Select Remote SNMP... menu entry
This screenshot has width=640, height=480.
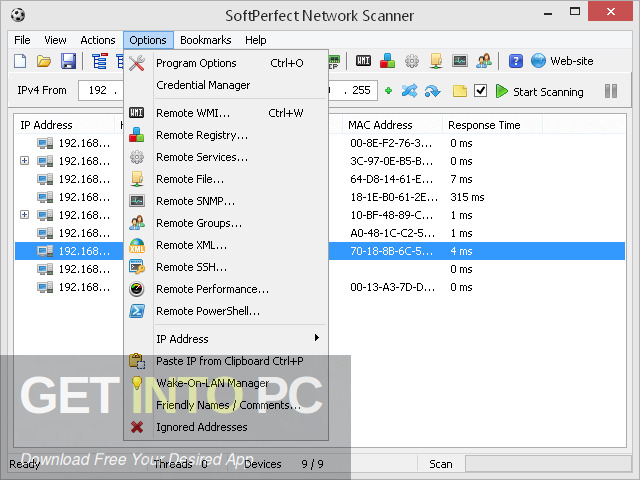point(226,201)
